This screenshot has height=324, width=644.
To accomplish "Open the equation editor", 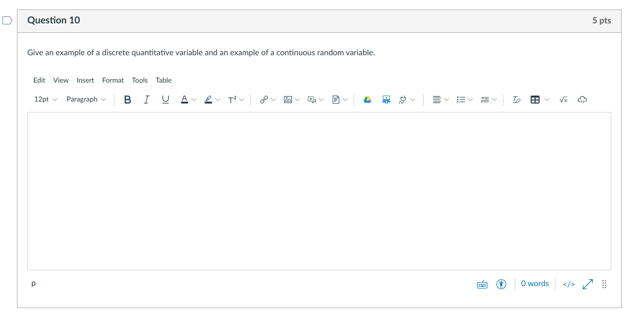I will point(563,100).
